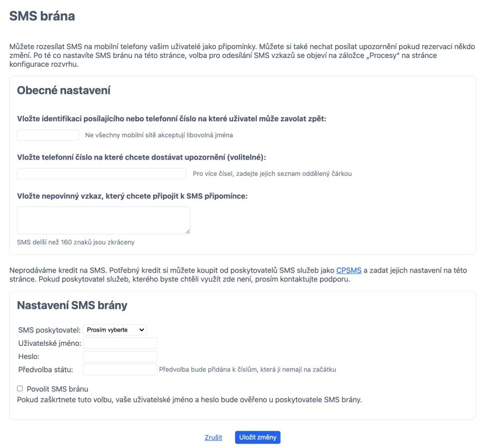483x448 pixels.
Task: Click the Předvolba státu input field
Action: (x=120, y=369)
